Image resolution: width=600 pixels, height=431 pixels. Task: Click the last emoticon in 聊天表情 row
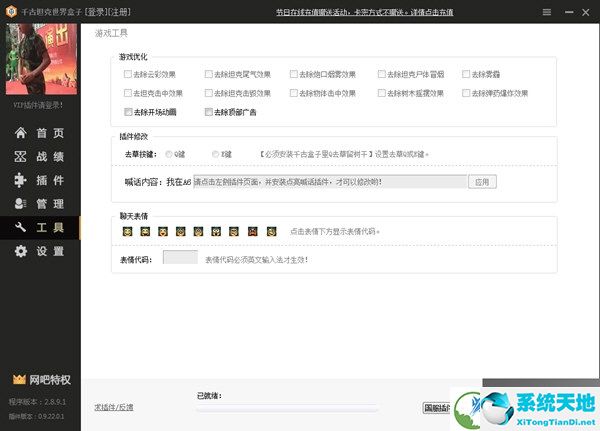(271, 231)
